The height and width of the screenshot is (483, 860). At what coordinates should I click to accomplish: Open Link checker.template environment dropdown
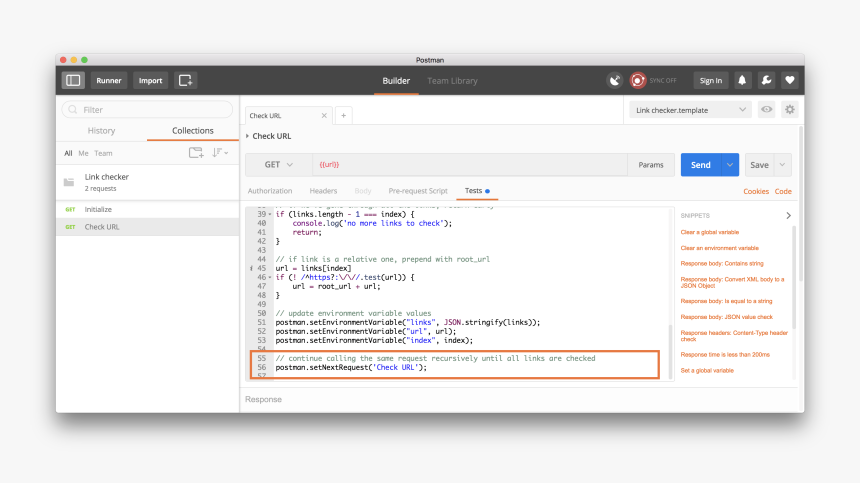pos(690,110)
